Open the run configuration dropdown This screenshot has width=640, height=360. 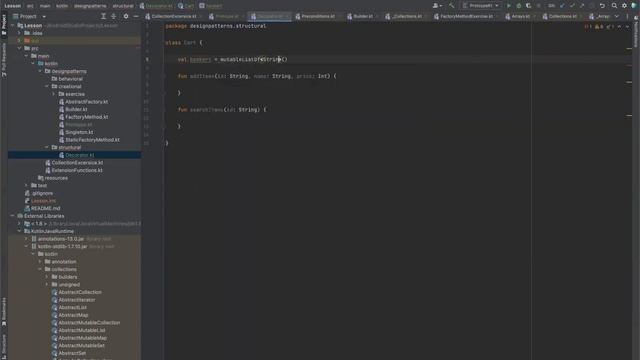tap(481, 6)
